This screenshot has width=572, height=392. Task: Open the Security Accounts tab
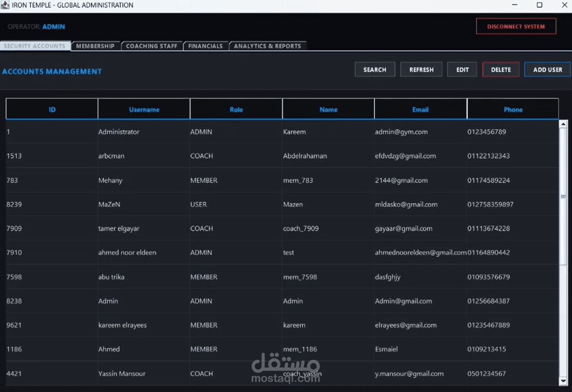(35, 46)
